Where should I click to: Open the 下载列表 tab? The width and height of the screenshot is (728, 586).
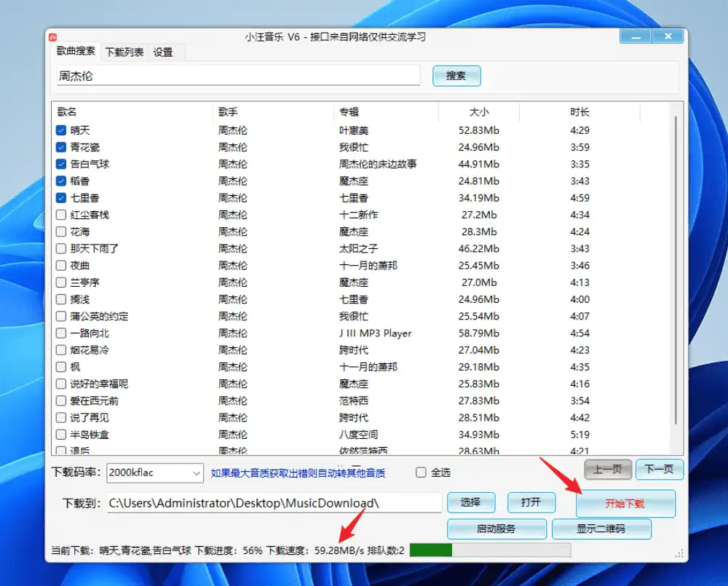(x=124, y=52)
